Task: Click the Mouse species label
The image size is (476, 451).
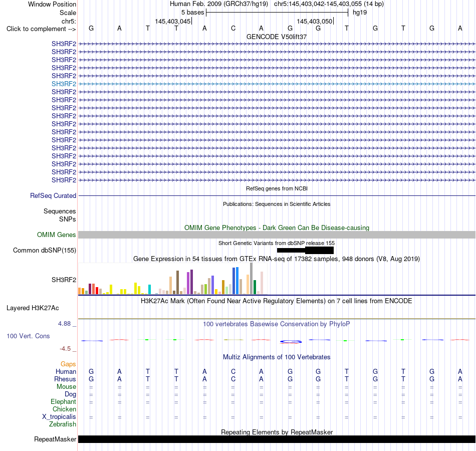Action: click(66, 387)
